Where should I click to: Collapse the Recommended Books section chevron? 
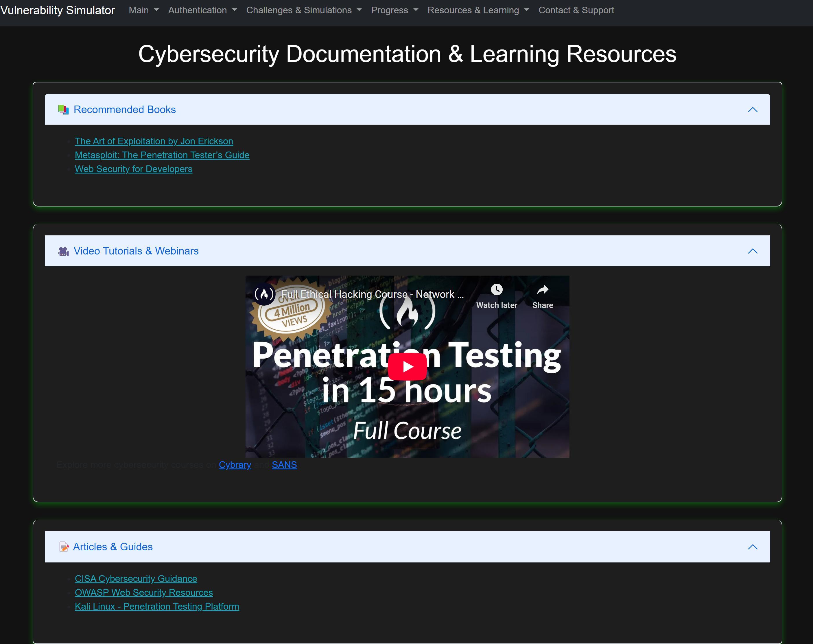752,110
